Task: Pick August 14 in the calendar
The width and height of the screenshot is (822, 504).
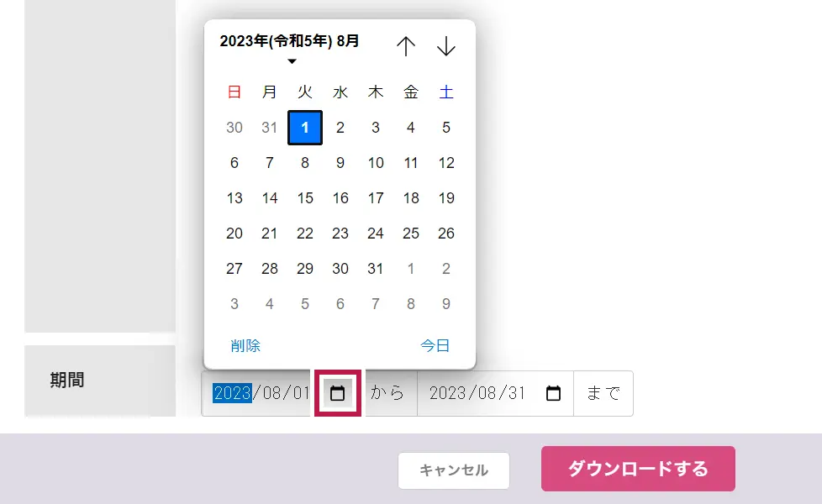Action: pyautogui.click(x=270, y=198)
